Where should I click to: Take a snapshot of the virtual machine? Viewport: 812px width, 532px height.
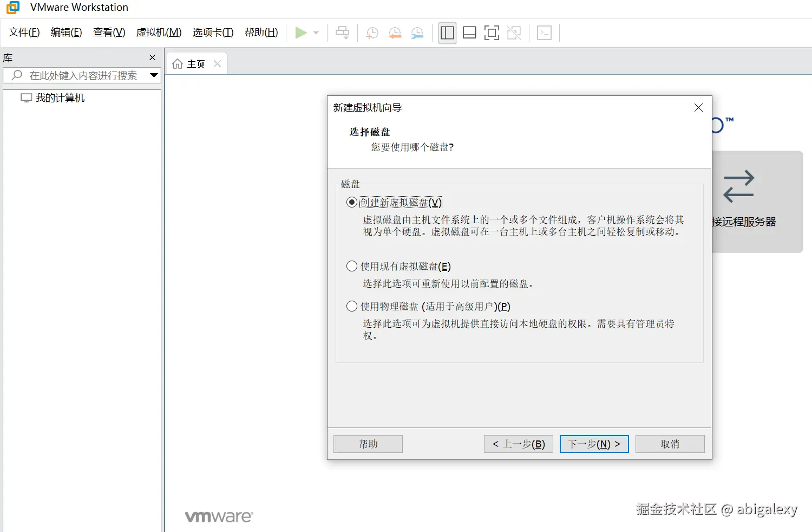tap(372, 33)
